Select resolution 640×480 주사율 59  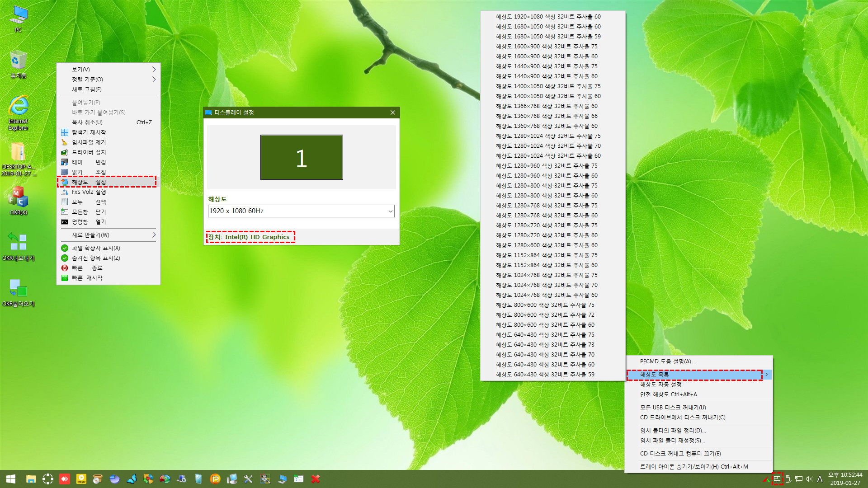pos(552,375)
